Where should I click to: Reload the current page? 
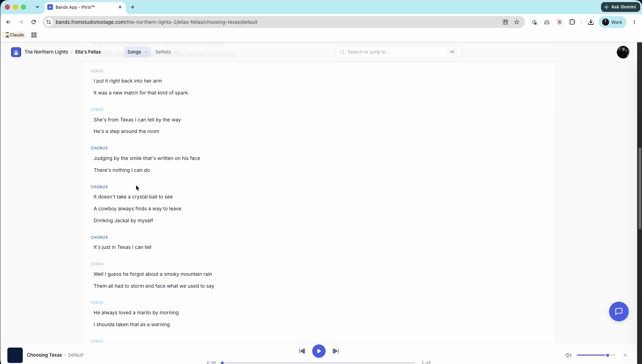tap(34, 22)
